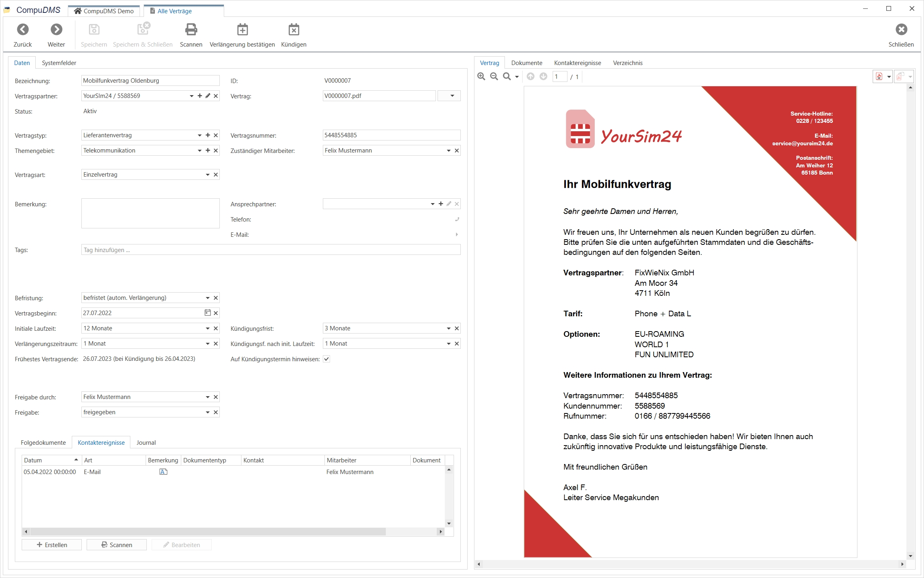Viewport: 924px width, 578px height.
Task: Expand the Befristung dropdown
Action: (x=207, y=298)
